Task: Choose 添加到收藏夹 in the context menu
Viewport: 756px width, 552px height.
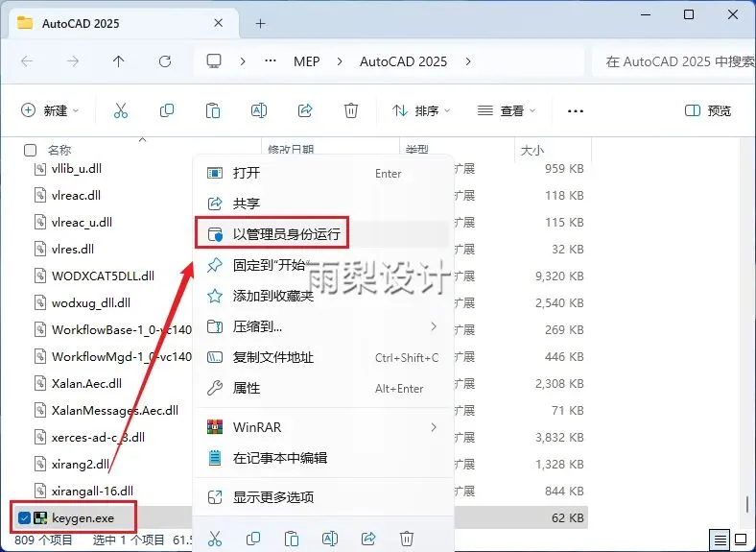Action: [323, 296]
